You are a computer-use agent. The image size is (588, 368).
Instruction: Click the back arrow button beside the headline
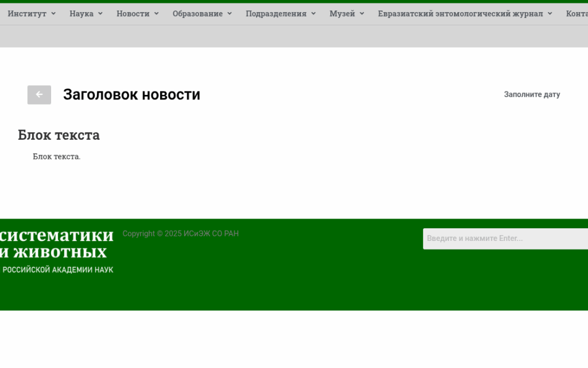39,95
